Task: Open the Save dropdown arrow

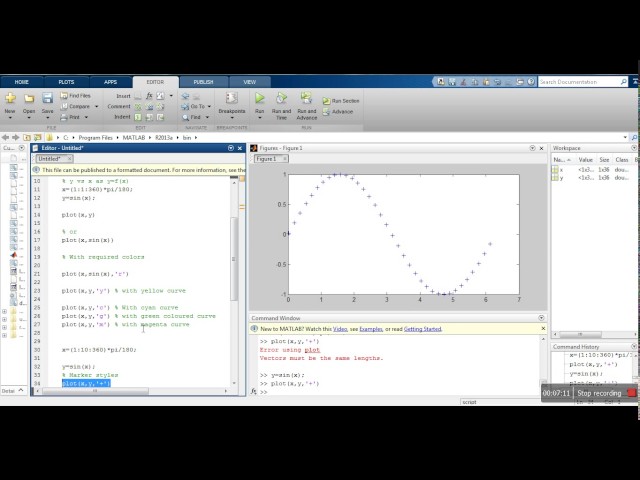Action: click(x=47, y=118)
